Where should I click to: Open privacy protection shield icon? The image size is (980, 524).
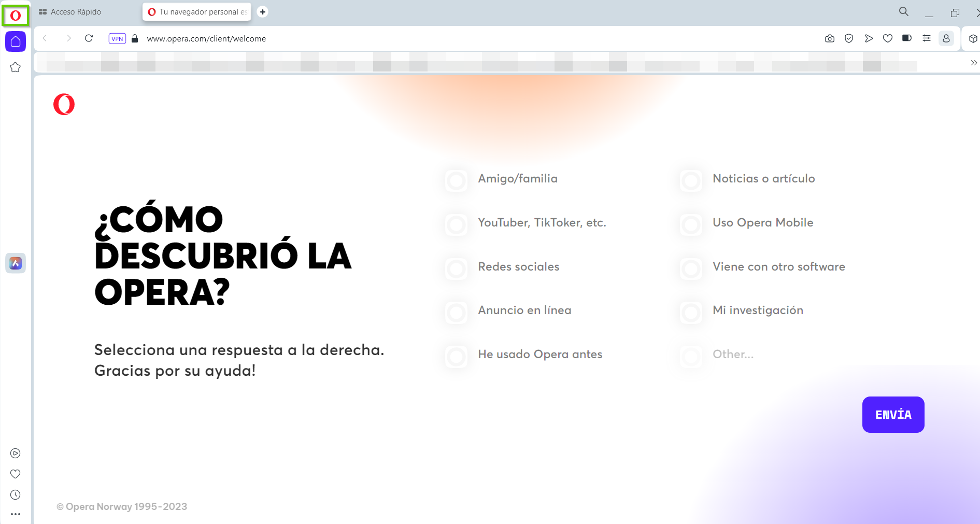[849, 38]
